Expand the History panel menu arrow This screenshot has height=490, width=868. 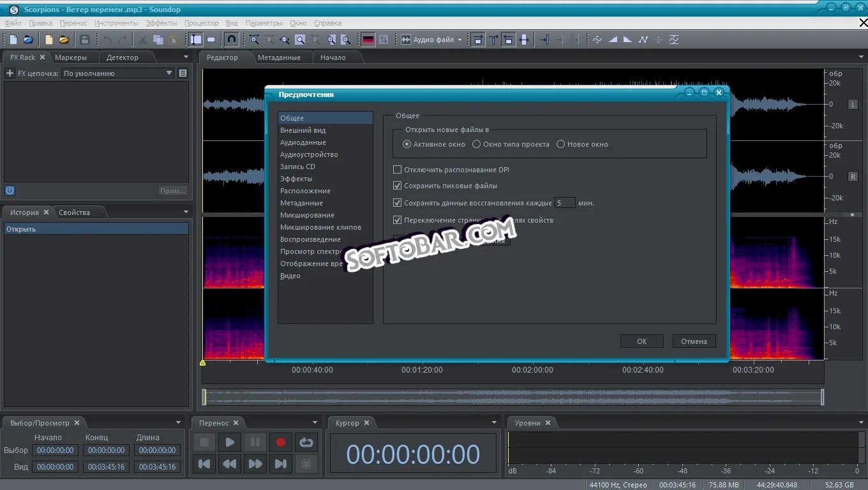click(x=186, y=212)
